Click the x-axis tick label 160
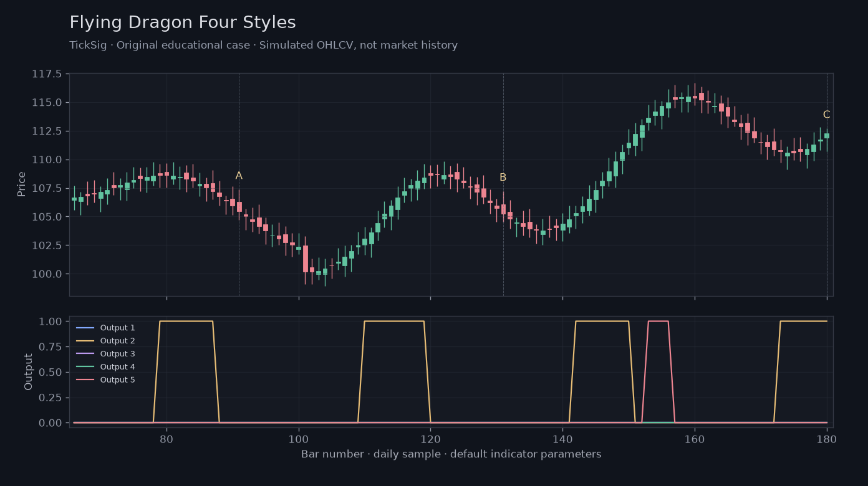Screen dimensions: 868x486 pyautogui.click(x=695, y=438)
